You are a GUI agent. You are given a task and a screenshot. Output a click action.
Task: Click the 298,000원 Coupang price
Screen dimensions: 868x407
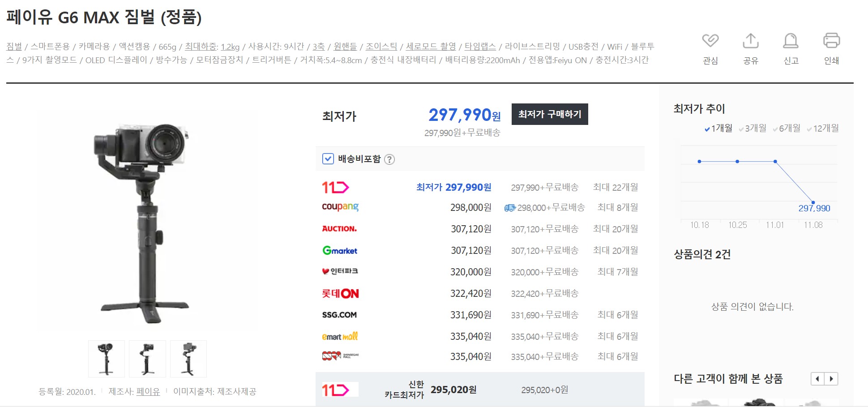tap(470, 207)
